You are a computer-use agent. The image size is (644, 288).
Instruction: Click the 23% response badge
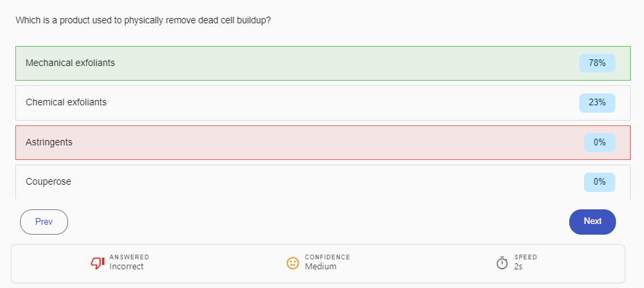[x=597, y=103]
